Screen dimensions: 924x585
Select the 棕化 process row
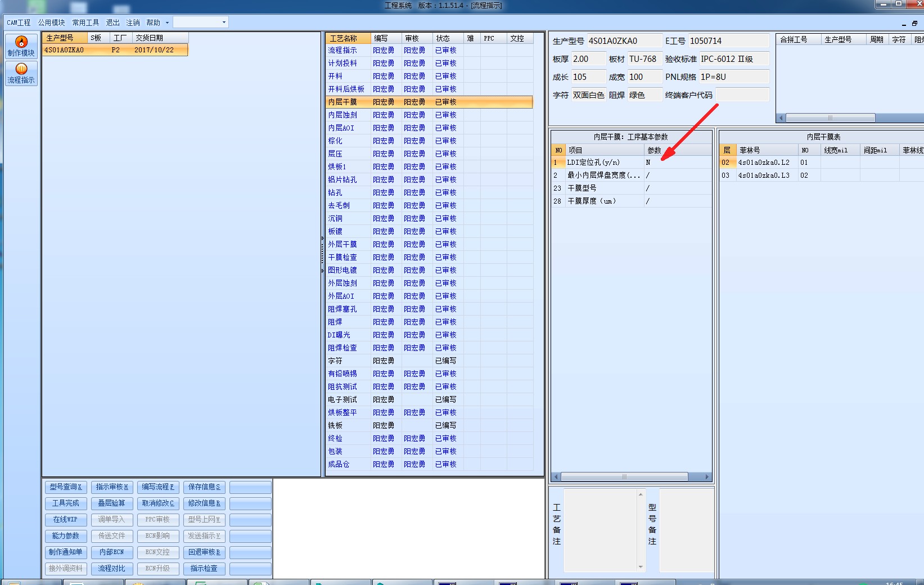pyautogui.click(x=429, y=141)
